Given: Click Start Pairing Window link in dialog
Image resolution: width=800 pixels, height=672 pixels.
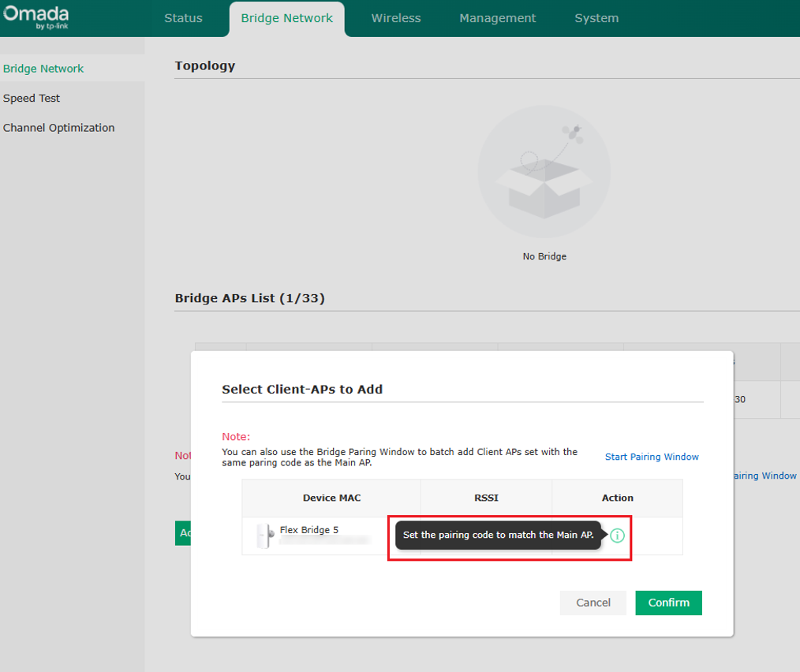Looking at the screenshot, I should click(x=652, y=457).
